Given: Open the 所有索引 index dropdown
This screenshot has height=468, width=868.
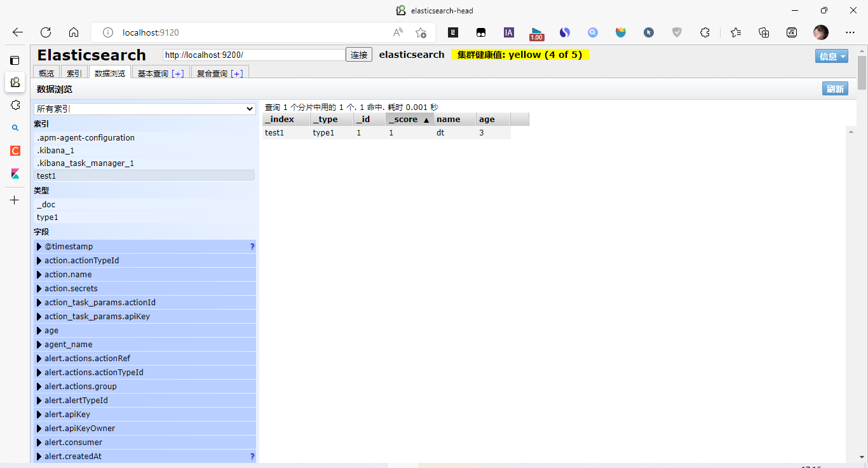Looking at the screenshot, I should tap(145, 109).
